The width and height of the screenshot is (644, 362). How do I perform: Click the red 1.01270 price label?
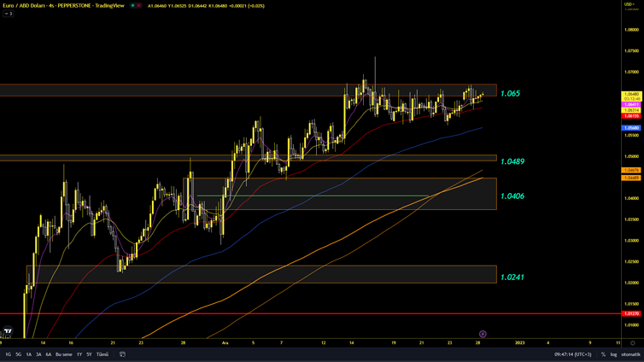point(631,313)
